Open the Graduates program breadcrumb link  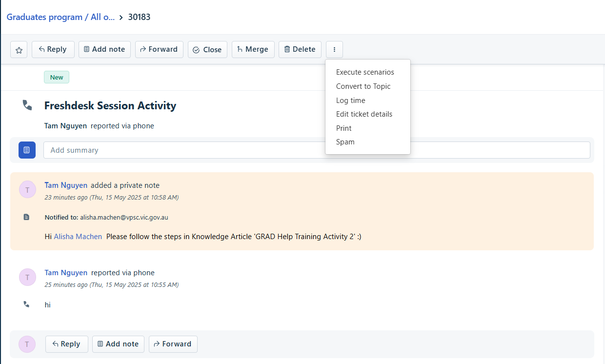(x=60, y=17)
